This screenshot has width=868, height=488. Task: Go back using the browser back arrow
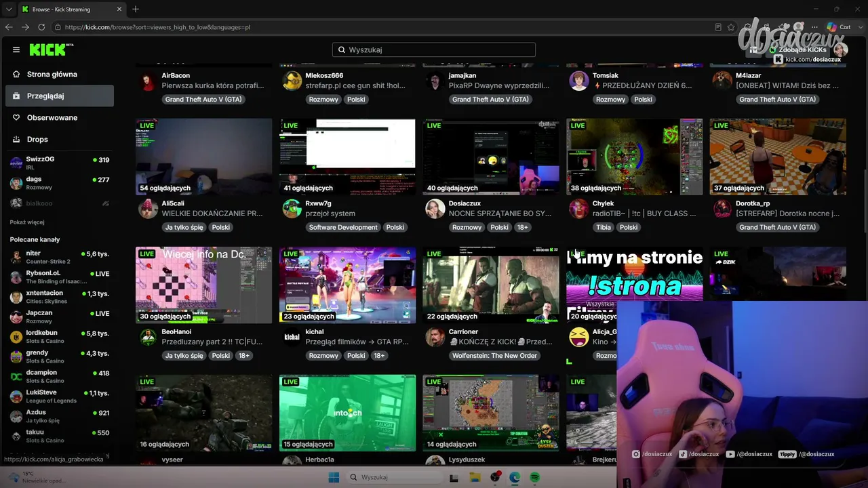[x=9, y=27]
